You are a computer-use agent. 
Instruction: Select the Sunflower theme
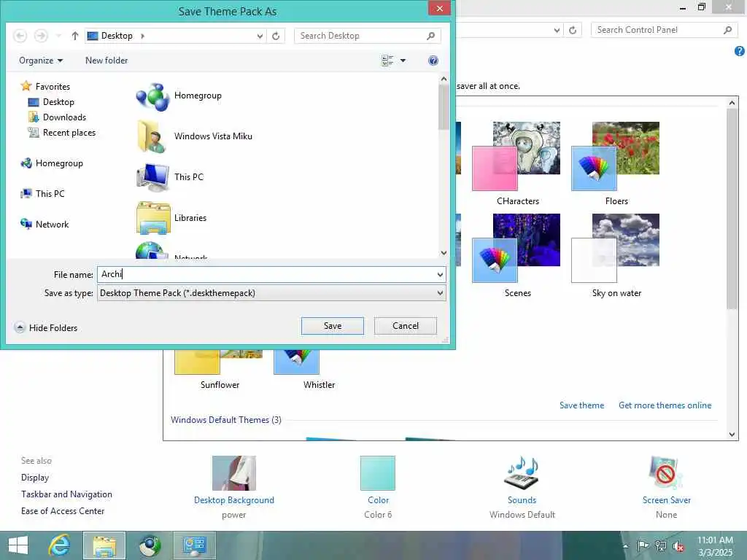click(x=219, y=370)
